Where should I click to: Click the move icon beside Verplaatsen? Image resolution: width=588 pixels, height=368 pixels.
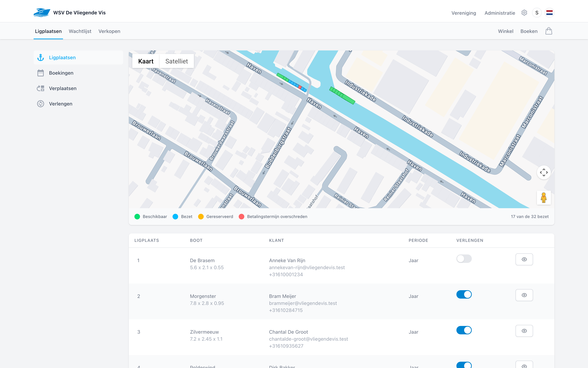(41, 88)
